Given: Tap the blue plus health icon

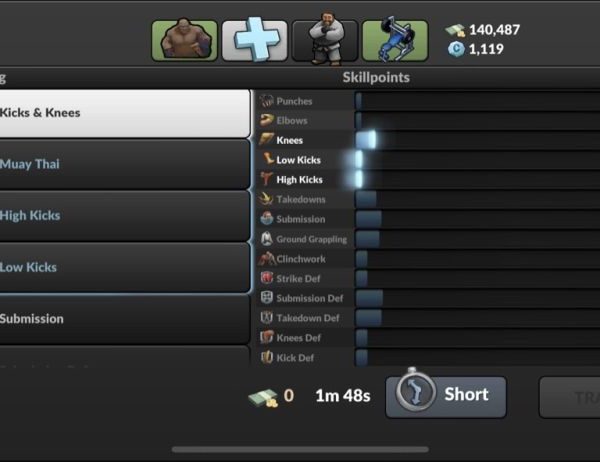Looking at the screenshot, I should pos(255,40).
